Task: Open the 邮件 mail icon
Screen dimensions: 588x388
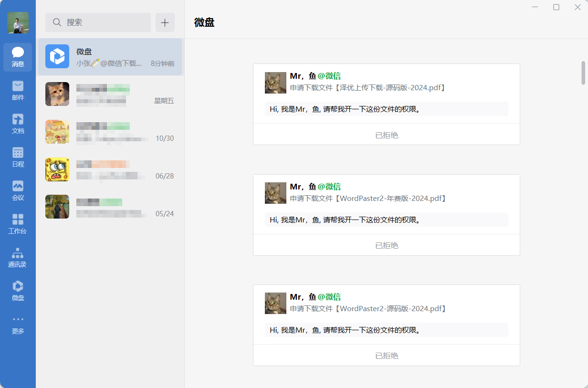Action: coord(18,90)
